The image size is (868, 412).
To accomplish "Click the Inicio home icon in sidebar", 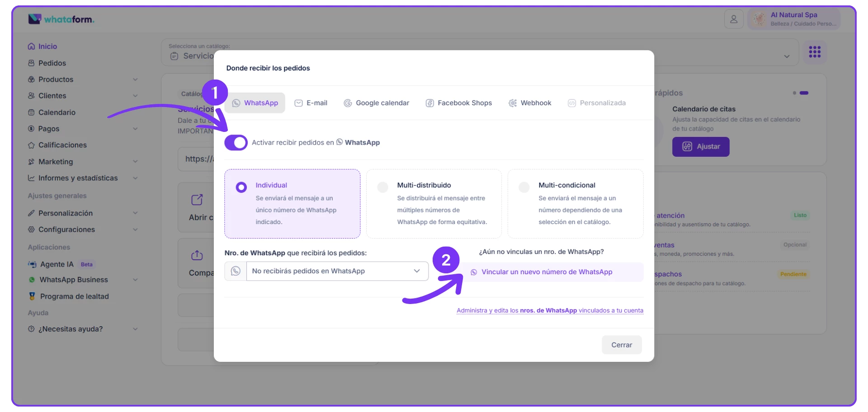I will click(31, 47).
